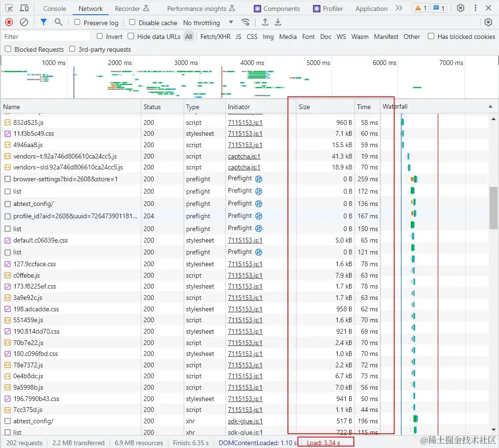Open Preflight initiator icon for profile_id row

pyautogui.click(x=259, y=216)
